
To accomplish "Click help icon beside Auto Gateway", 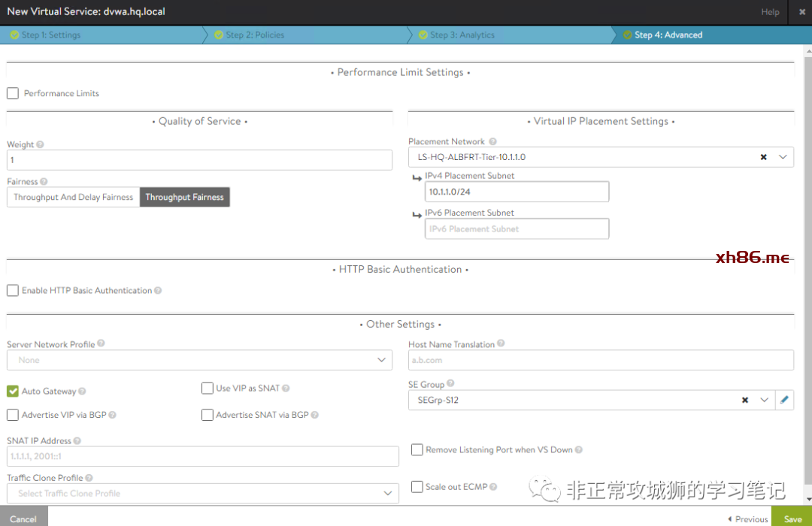I will (x=83, y=391).
